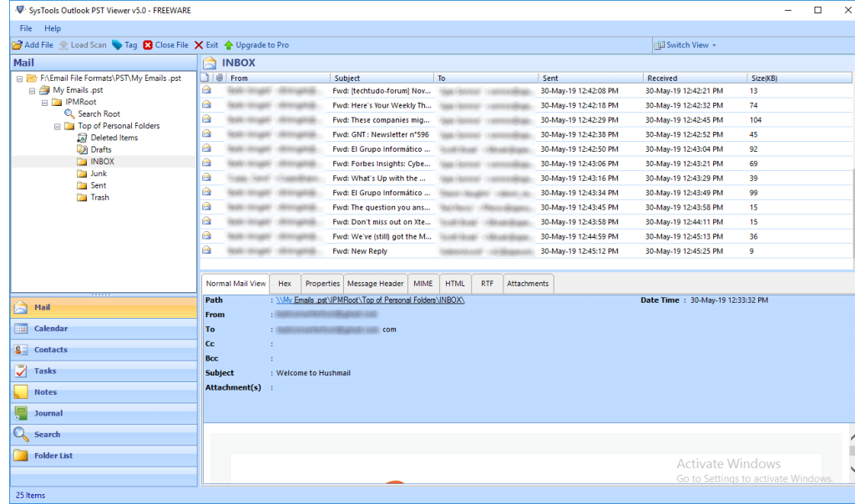Click envelope icon of techtudo-forum email
The width and height of the screenshot is (855, 504).
click(207, 90)
